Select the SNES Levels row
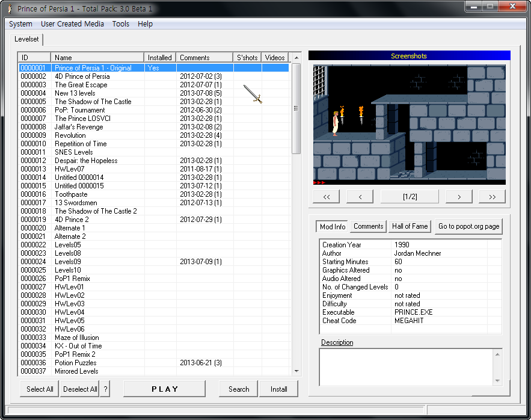The height and width of the screenshot is (420, 531). tap(154, 152)
